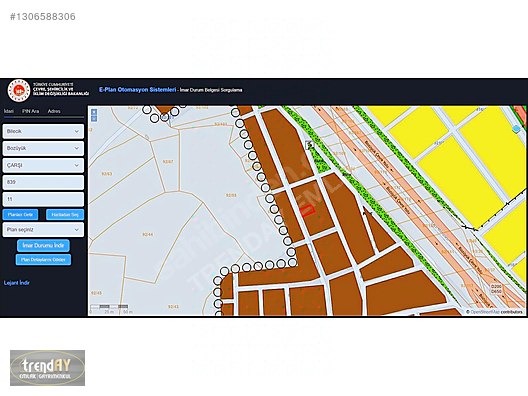The width and height of the screenshot is (528, 396).
Task: Click the 'E-Plan Otomasyon Sistemleri' title
Action: coord(137,90)
